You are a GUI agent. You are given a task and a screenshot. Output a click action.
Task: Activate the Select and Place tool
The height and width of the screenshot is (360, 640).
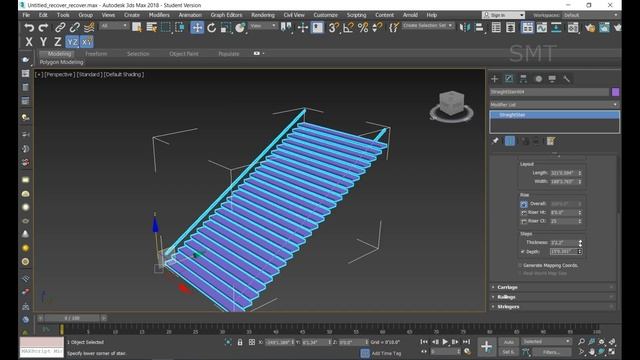[x=240, y=28]
